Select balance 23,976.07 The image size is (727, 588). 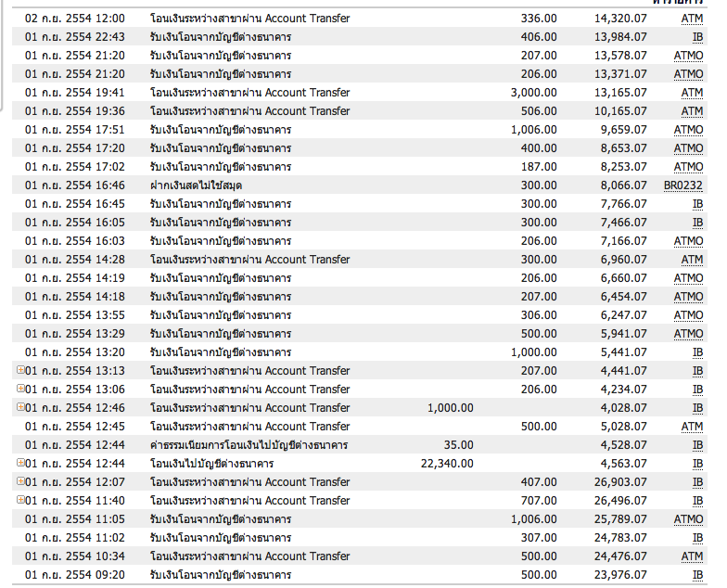click(620, 575)
